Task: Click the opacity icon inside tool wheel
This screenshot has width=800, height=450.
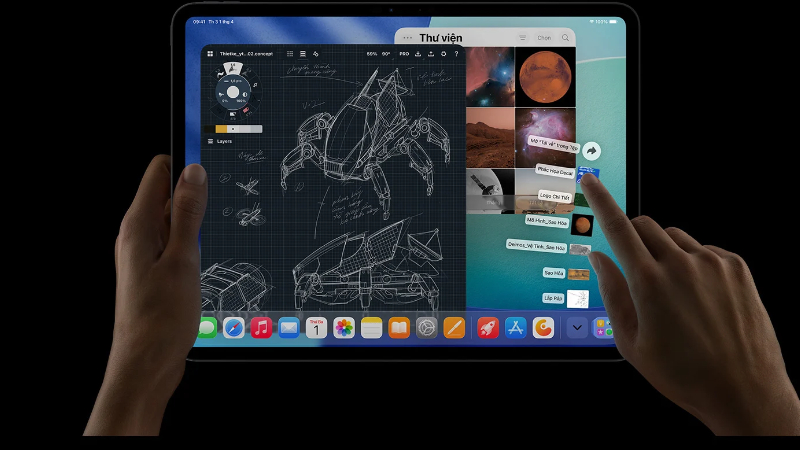Action: tap(245, 94)
